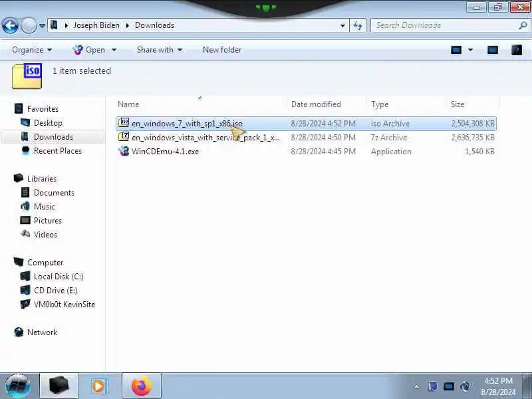The image size is (532, 399).
Task: Click the WinCDEmu application icon
Action: pos(124,151)
